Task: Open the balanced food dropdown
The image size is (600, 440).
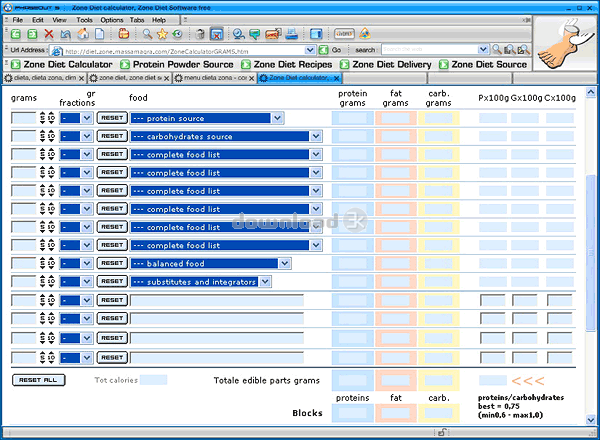Action: 284,263
